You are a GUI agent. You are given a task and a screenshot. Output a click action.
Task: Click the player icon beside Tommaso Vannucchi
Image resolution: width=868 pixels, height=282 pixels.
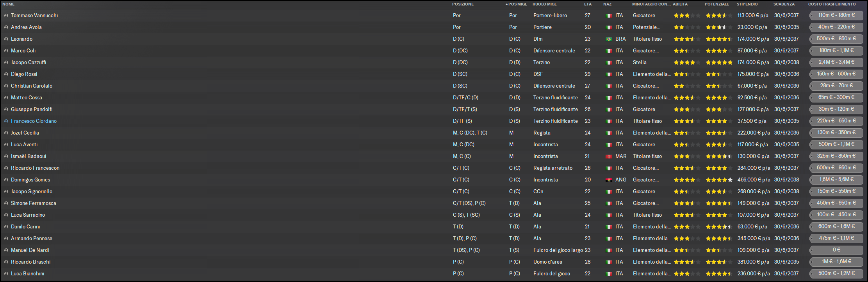tap(6, 16)
